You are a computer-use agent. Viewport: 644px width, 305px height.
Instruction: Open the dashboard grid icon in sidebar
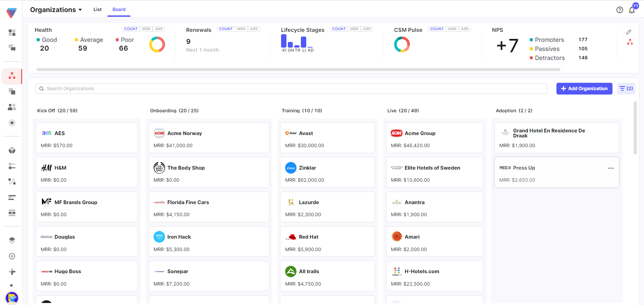tap(12, 33)
